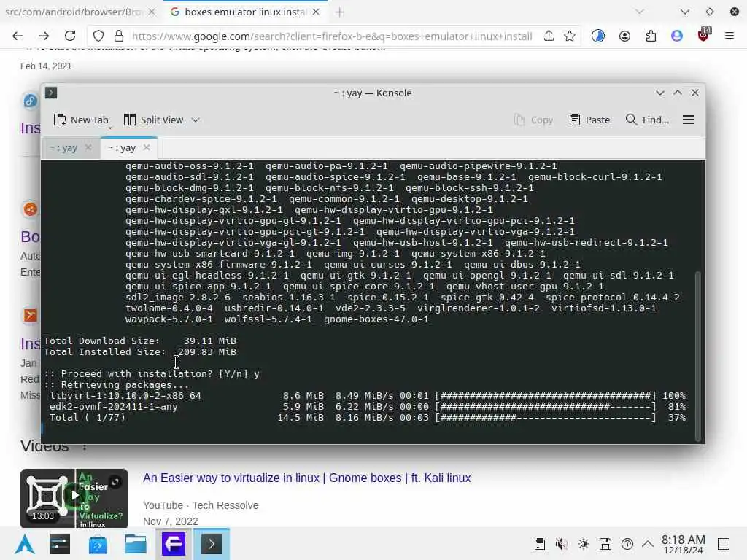The height and width of the screenshot is (560, 747).
Task: Open the purple profile avatar icon
Action: point(676,36)
